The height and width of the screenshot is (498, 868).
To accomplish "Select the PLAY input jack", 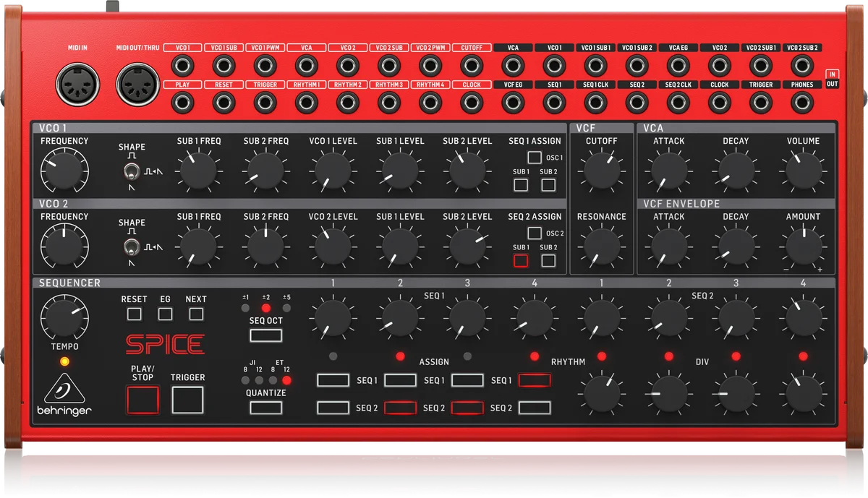I will point(182,103).
